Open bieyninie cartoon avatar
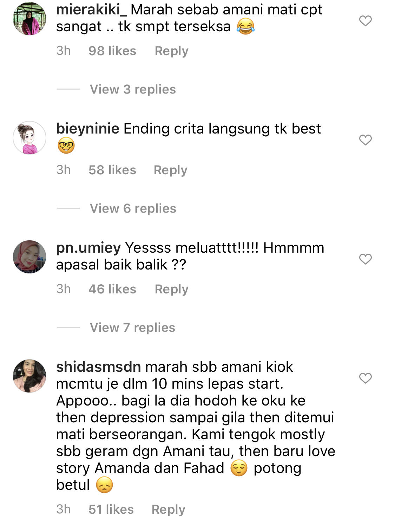 pyautogui.click(x=29, y=138)
